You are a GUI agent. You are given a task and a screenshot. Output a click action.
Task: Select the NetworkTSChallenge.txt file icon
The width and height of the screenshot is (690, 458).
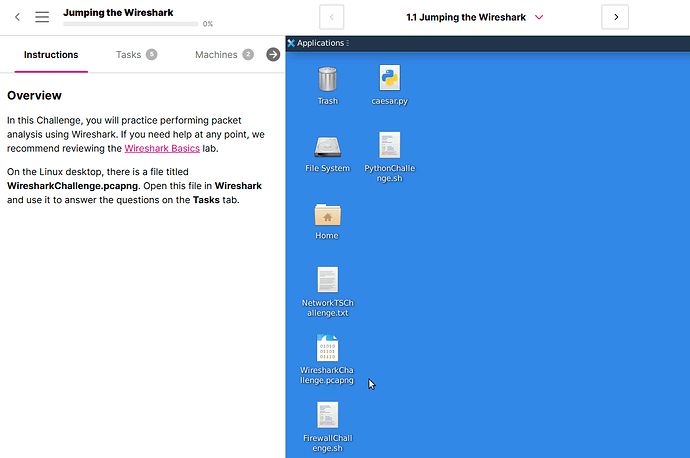pos(327,281)
